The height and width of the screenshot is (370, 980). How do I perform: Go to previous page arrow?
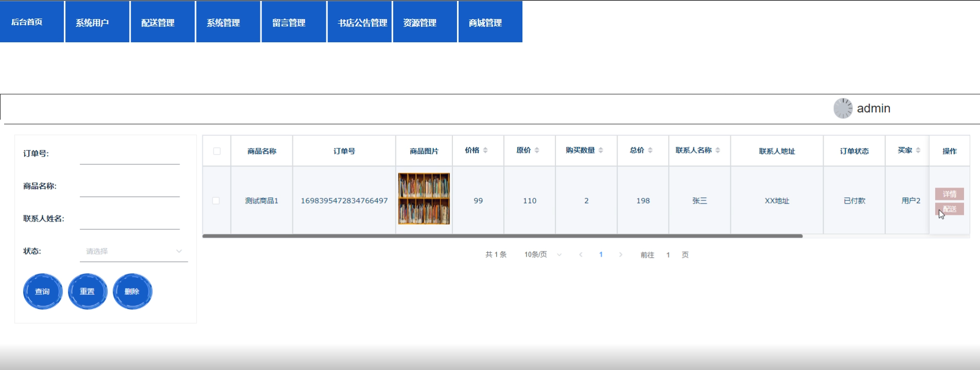click(x=581, y=255)
